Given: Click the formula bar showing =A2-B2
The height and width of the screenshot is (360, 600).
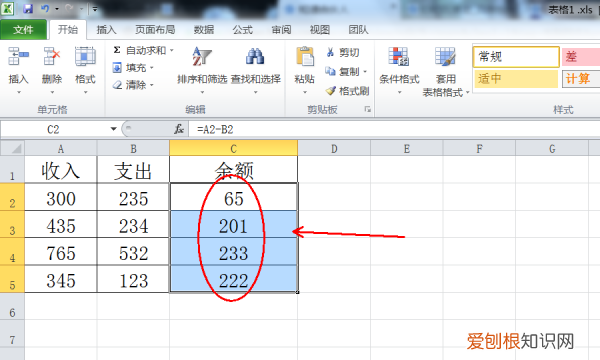Looking at the screenshot, I should click(x=394, y=129).
